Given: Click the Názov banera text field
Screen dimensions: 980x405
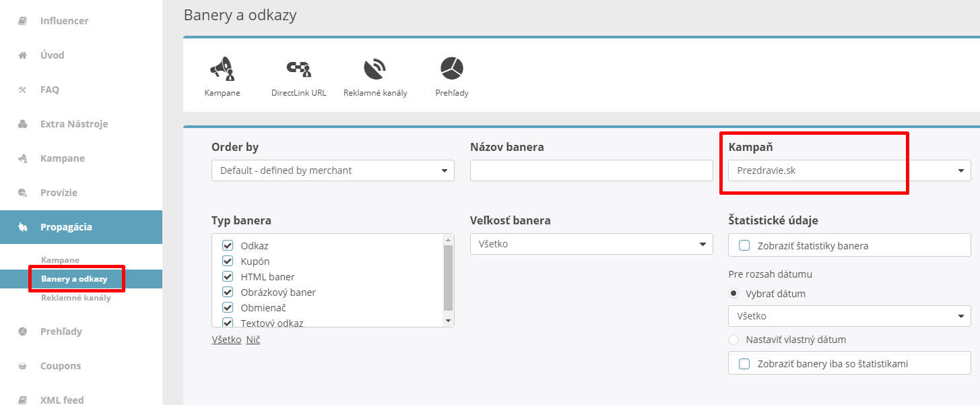Looking at the screenshot, I should pyautogui.click(x=591, y=170).
